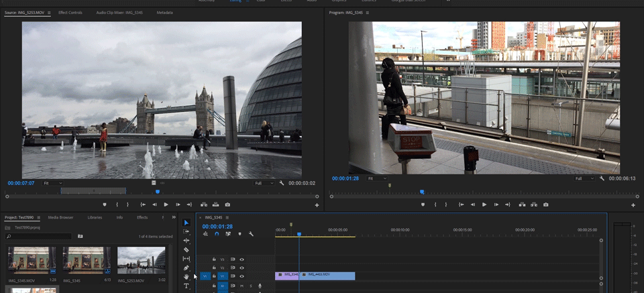This screenshot has width=644, height=293.
Task: Select the Track Select Forward tool
Action: pos(186,231)
